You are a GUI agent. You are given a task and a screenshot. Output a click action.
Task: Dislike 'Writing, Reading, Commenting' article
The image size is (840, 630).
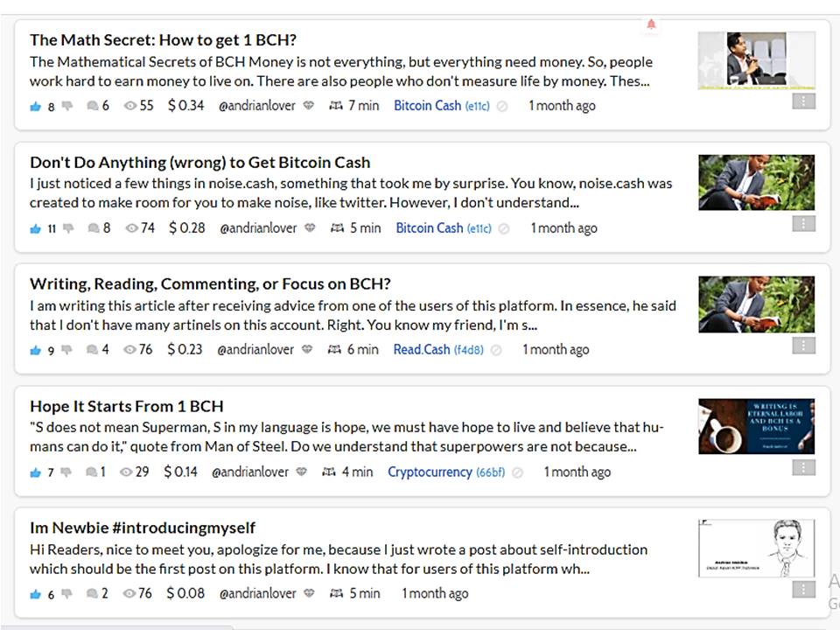(66, 350)
